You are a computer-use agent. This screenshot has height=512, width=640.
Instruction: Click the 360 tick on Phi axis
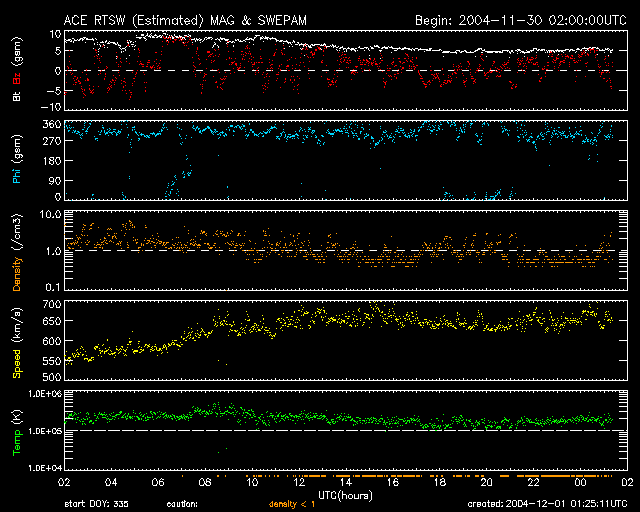pyautogui.click(x=50, y=124)
